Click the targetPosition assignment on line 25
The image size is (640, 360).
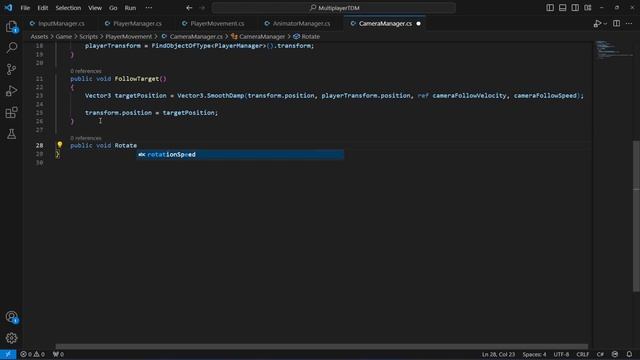pos(151,113)
